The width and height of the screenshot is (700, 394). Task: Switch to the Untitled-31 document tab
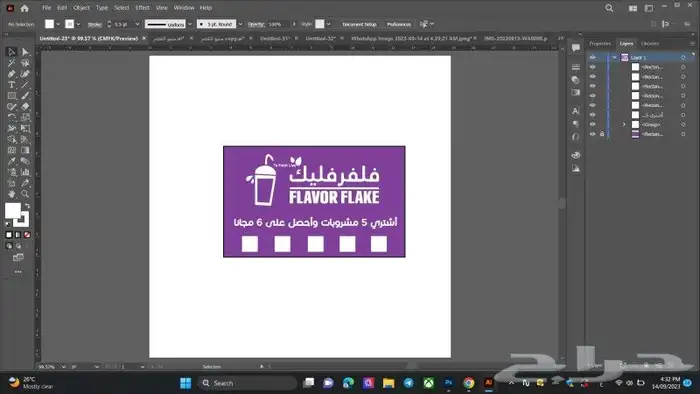click(x=275, y=38)
